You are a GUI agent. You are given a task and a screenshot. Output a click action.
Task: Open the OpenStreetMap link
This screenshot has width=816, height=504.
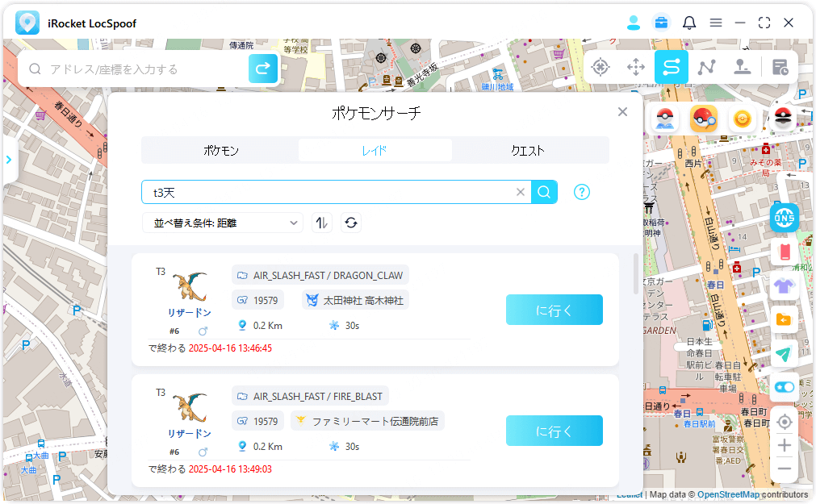click(x=729, y=494)
